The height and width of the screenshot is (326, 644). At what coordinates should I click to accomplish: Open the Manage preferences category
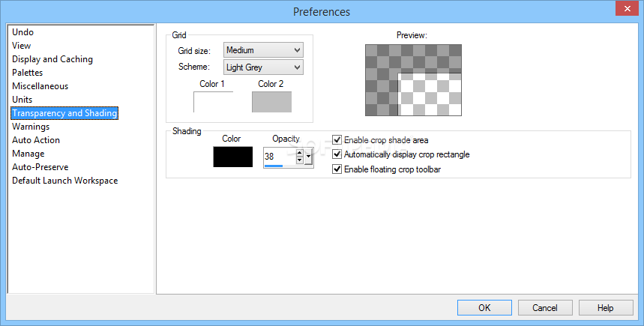click(28, 154)
